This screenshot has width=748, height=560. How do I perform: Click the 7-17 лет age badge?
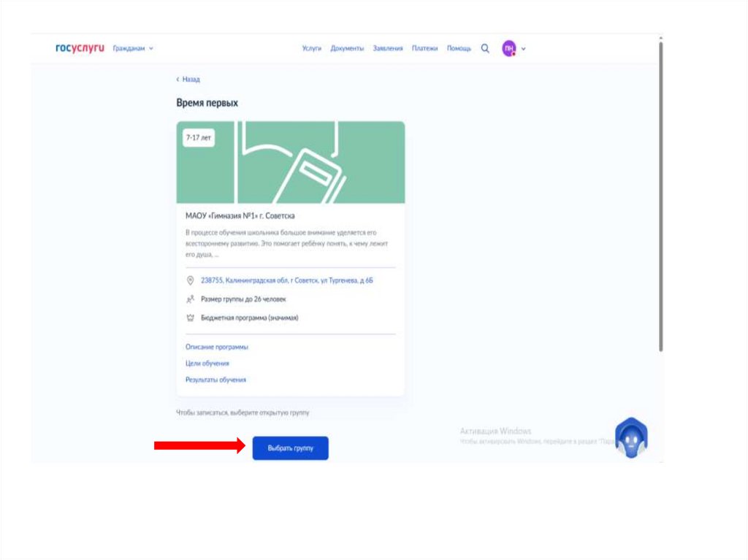click(x=199, y=138)
